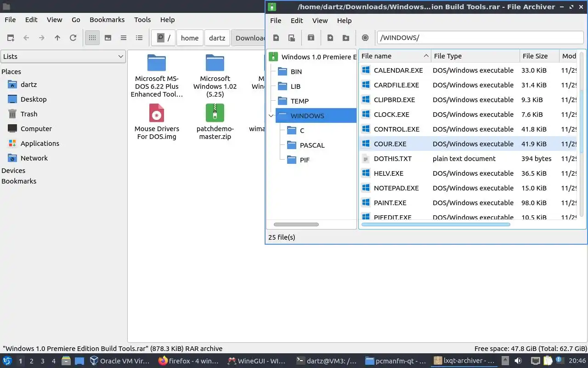Collapse the WINDOWS tree node
Screen dimensions: 588x368
point(271,116)
